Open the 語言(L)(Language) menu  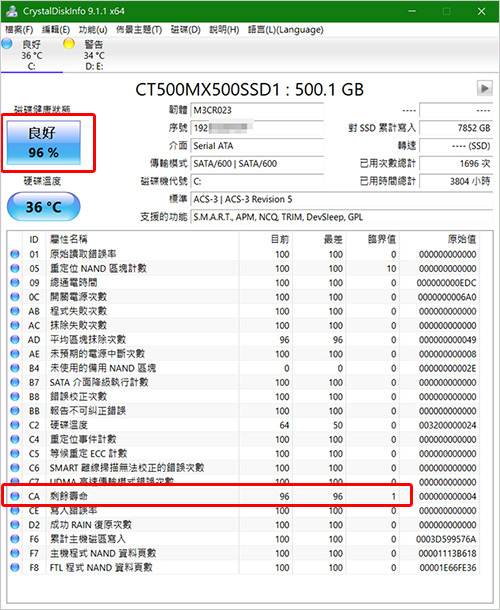(x=286, y=30)
